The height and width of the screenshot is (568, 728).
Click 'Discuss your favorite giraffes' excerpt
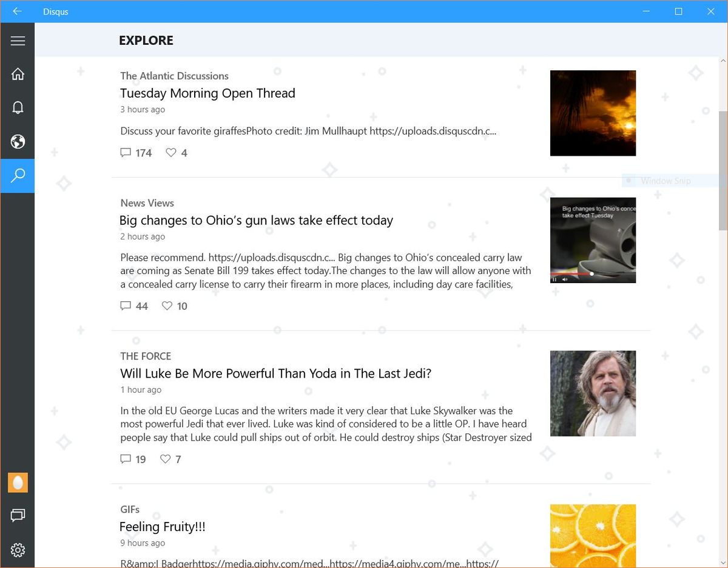point(308,131)
